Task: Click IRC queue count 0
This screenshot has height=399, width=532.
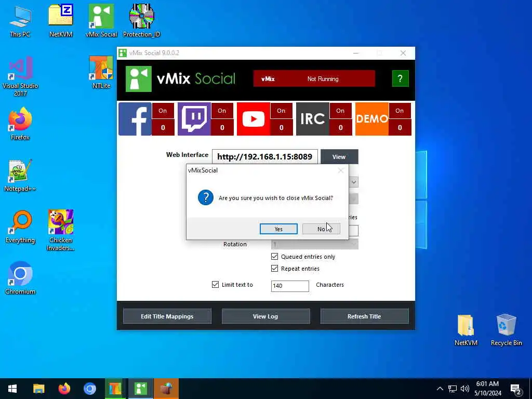Action: point(340,128)
